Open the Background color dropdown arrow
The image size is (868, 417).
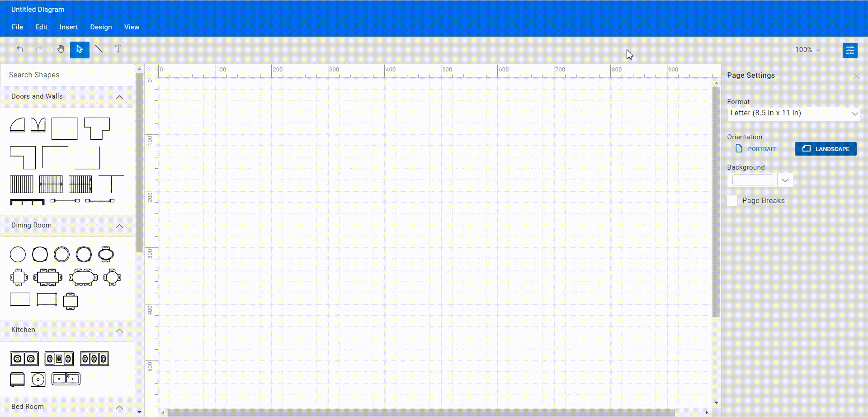pyautogui.click(x=785, y=180)
